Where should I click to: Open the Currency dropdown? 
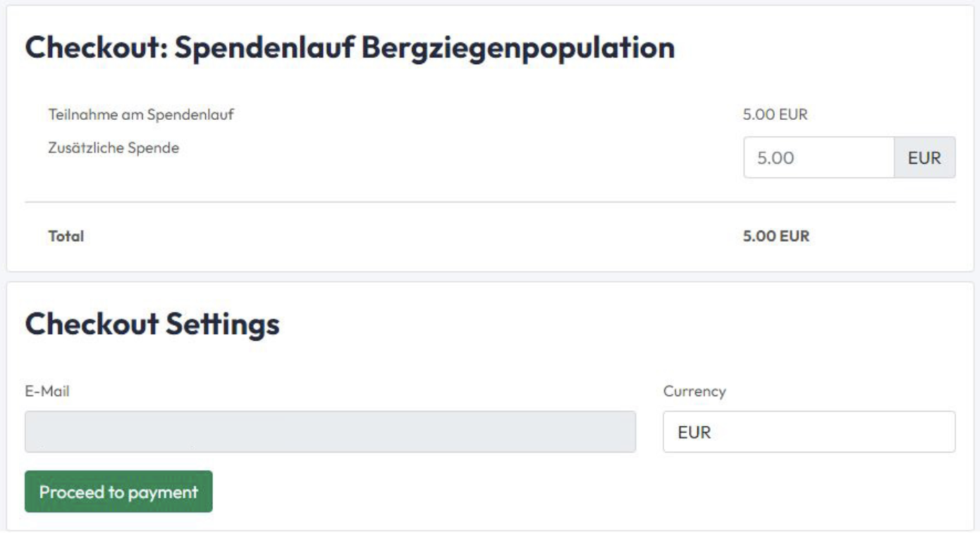pyautogui.click(x=809, y=431)
